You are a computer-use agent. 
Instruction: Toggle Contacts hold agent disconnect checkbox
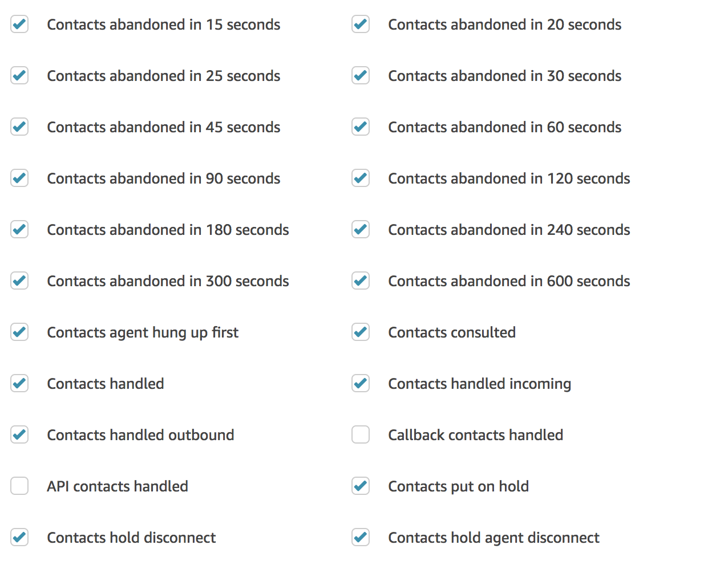coord(361,537)
